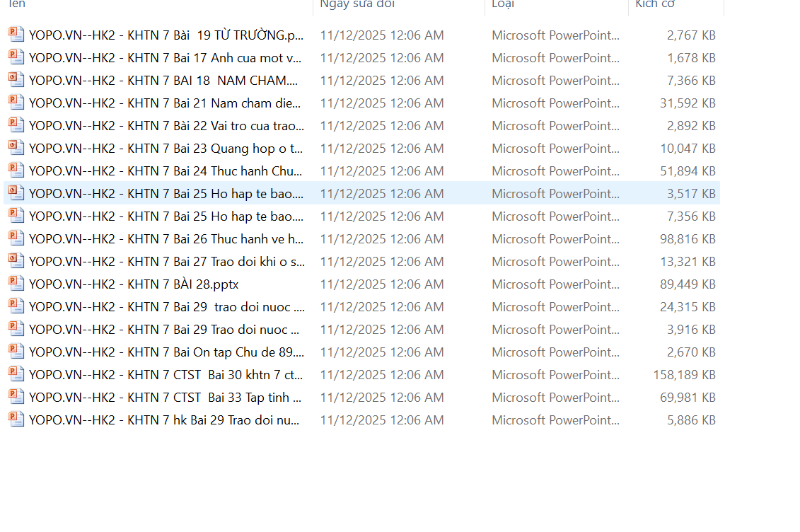Select the PowerPoint icon for Bai 23 Quang hop

pos(16,148)
